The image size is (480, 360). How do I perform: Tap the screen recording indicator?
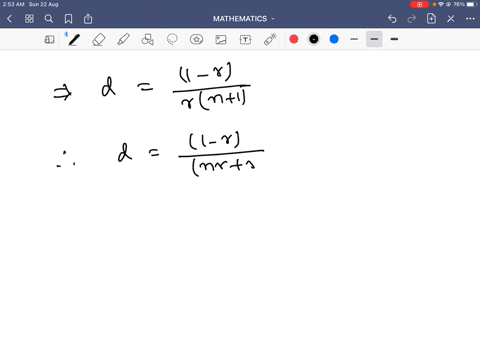point(420,4)
